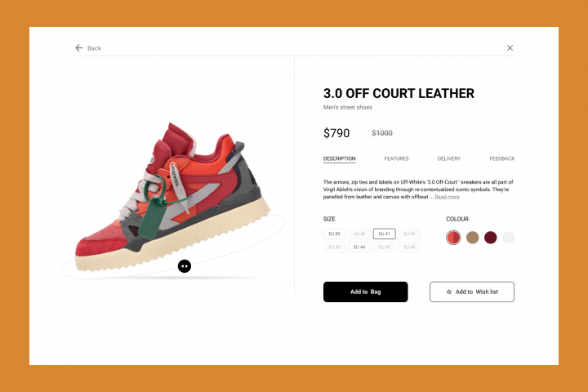Viewport: 588px width, 392px height.
Task: View the Feedback tab
Action: (501, 158)
